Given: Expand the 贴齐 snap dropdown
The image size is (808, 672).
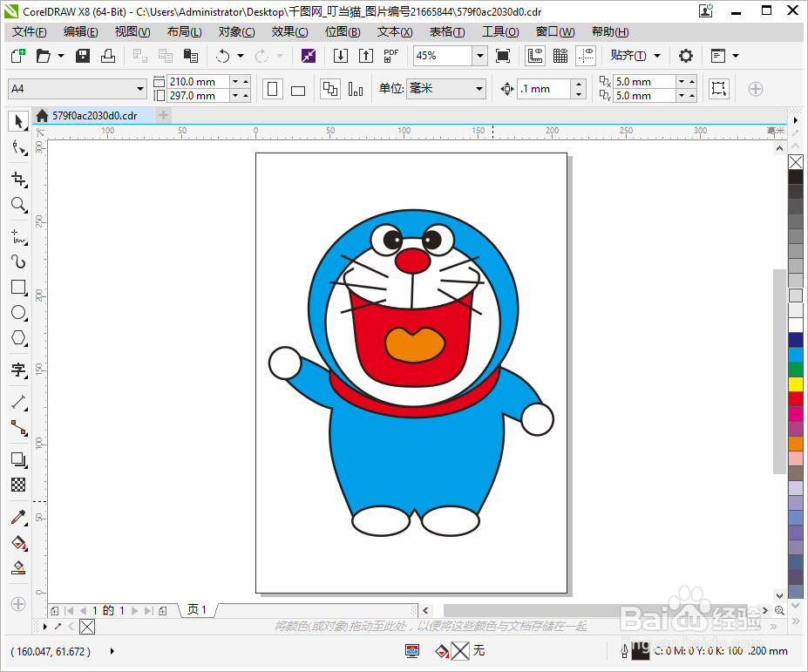Looking at the screenshot, I should pos(657,56).
